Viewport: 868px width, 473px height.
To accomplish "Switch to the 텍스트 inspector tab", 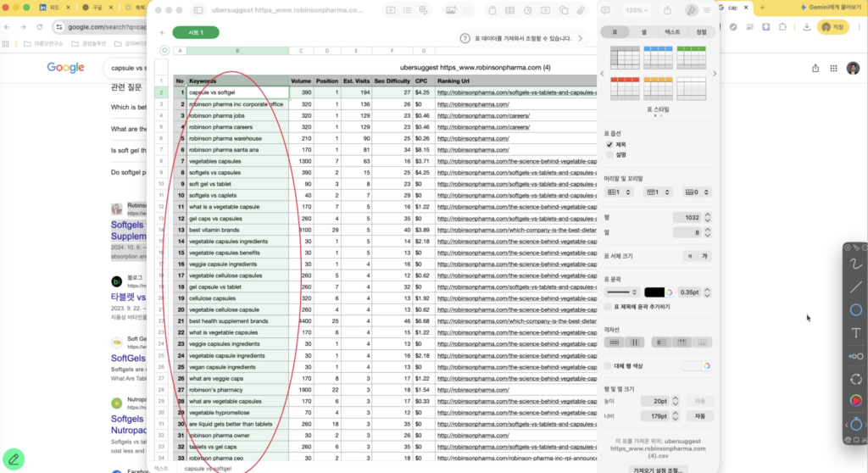I will [x=672, y=32].
